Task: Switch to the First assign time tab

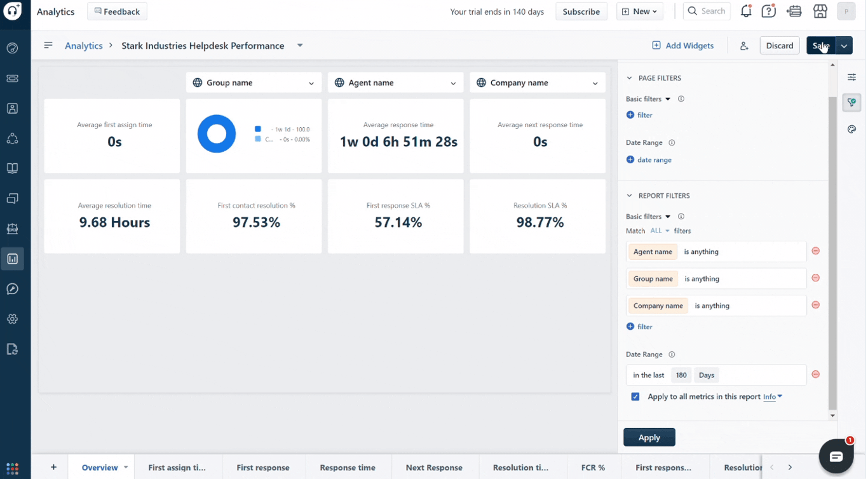Action: pyautogui.click(x=177, y=468)
